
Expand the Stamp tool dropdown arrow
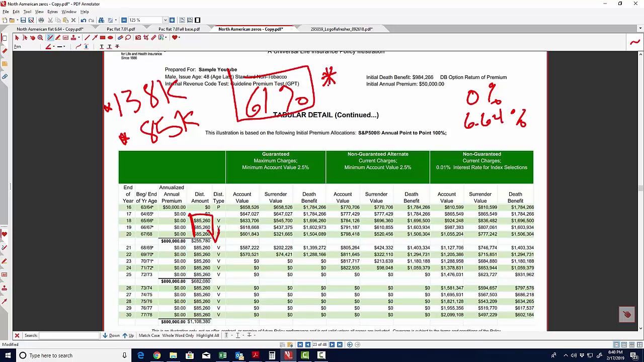[79, 38]
